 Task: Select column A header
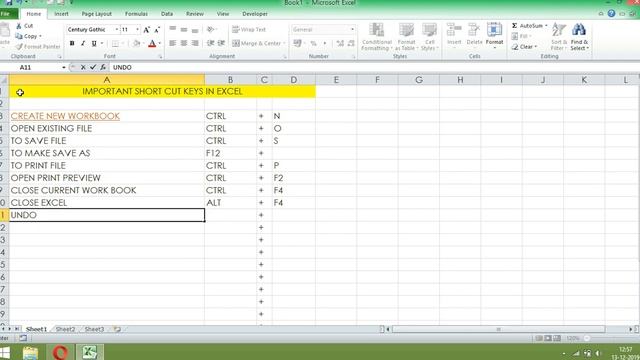point(107,80)
